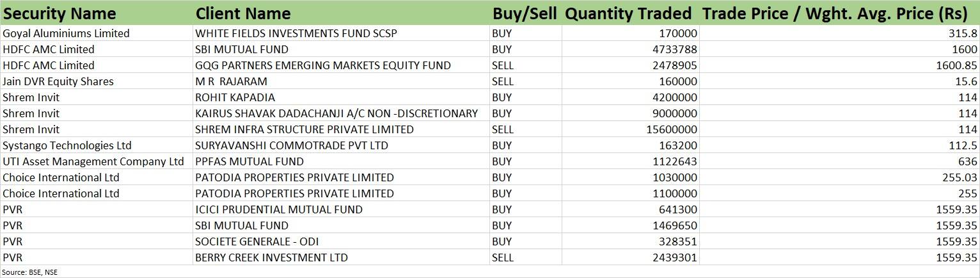Click SHREM INFRA STRUCTURE PRIVATE LIMITED cell

[341, 129]
